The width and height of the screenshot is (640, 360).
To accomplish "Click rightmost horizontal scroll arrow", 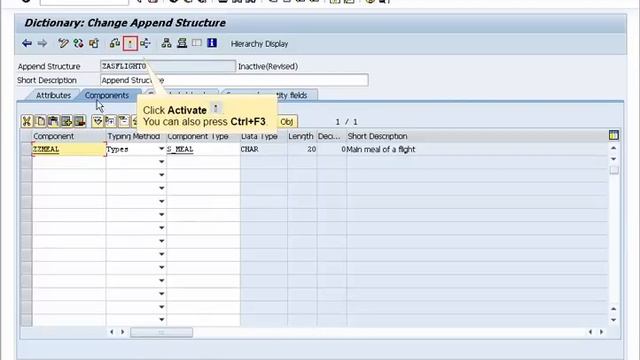I will (x=601, y=332).
